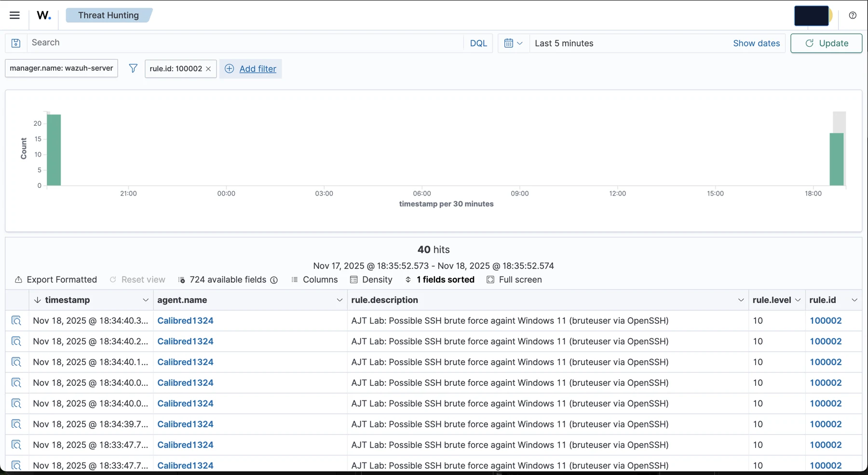The width and height of the screenshot is (868, 475).
Task: Open the Threat Hunting breadcrumb tab
Action: (108, 15)
